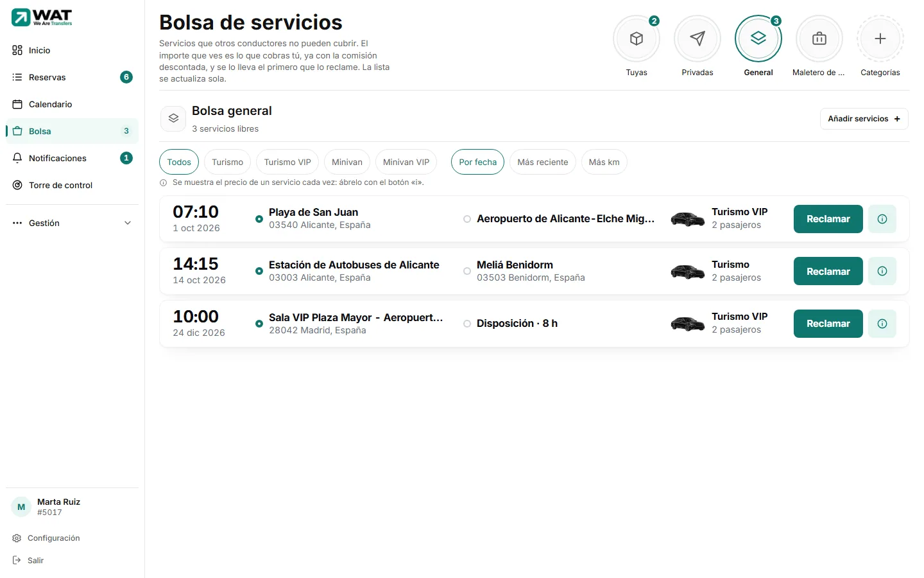Click the WAT logo
The image size is (924, 578).
42,17
